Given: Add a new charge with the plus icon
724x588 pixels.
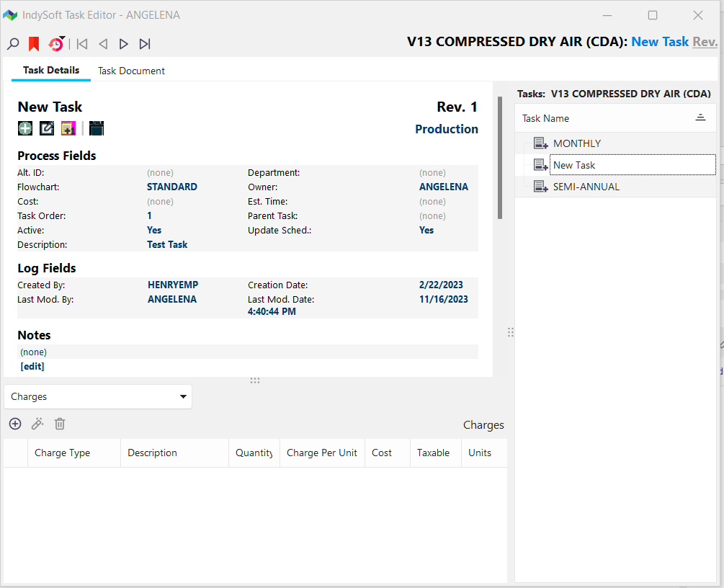Looking at the screenshot, I should [15, 424].
